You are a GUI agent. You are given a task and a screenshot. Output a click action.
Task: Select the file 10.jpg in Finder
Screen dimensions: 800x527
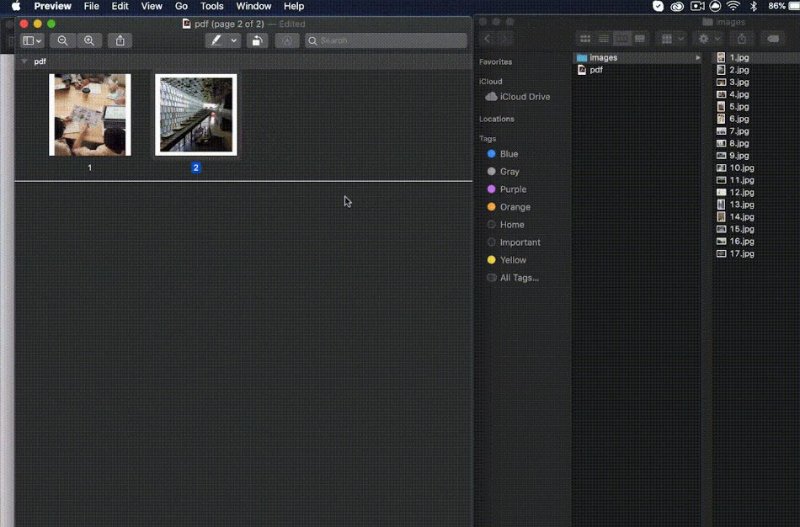(740, 168)
